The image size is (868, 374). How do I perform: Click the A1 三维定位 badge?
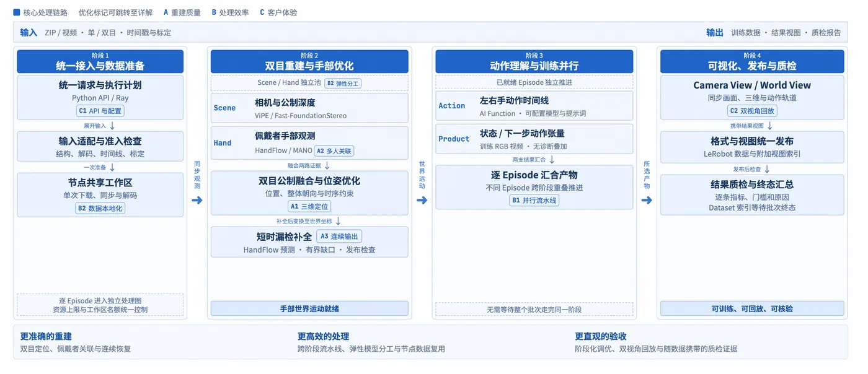coord(309,206)
